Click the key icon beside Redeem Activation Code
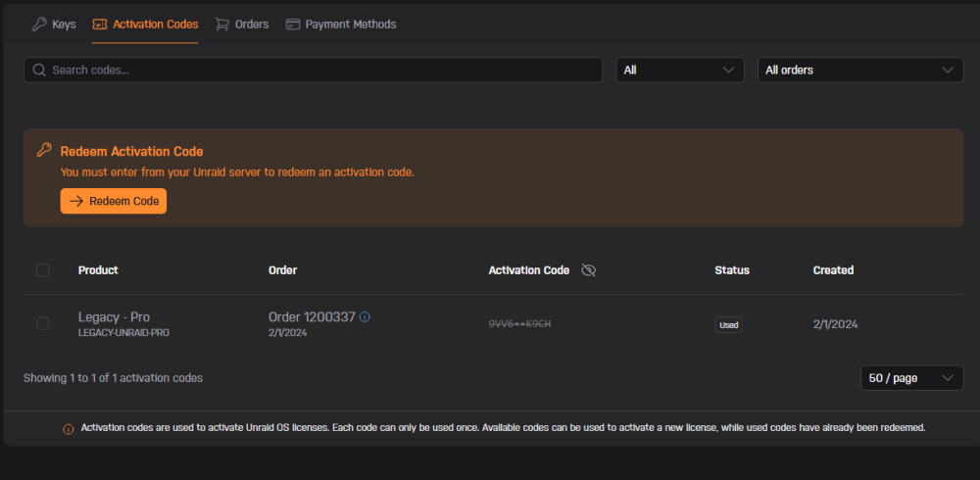This screenshot has height=480, width=980. pos(44,151)
